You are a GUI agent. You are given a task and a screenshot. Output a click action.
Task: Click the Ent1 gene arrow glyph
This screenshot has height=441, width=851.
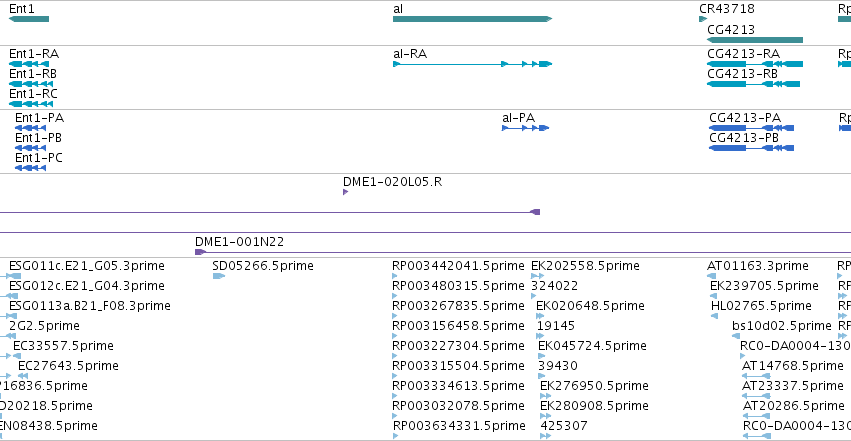(28, 19)
